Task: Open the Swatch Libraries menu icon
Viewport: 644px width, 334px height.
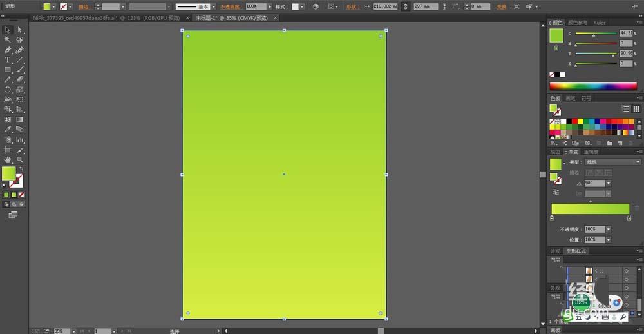Action: (554, 143)
